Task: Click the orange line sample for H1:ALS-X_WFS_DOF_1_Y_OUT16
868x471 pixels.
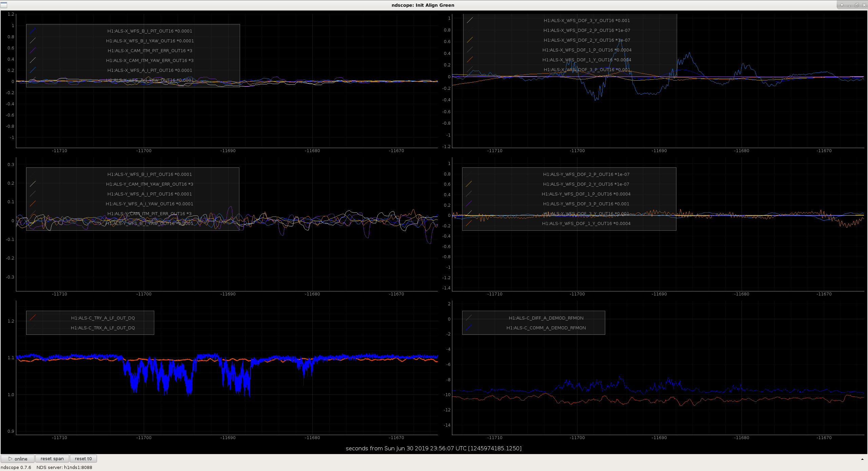Action: tap(470, 60)
